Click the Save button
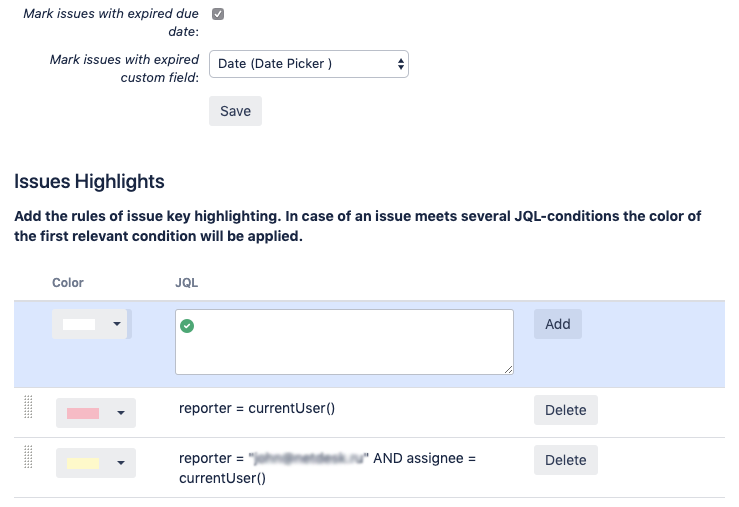The width and height of the screenshot is (739, 507). (x=235, y=111)
